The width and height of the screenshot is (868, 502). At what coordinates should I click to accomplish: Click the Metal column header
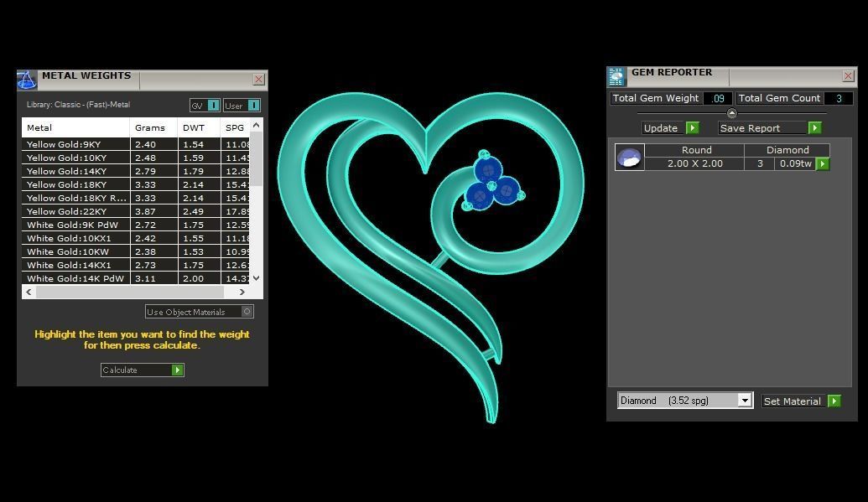(75, 127)
